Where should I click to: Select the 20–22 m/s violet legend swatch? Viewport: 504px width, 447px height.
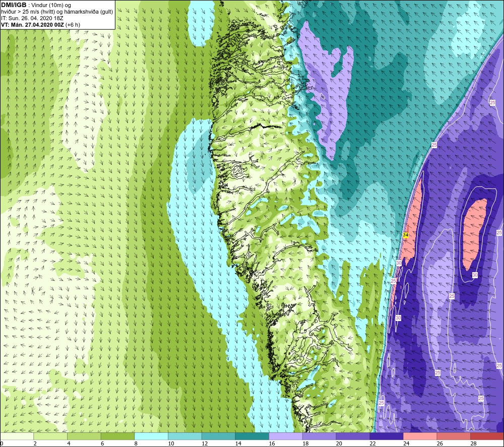pyautogui.click(x=353, y=436)
